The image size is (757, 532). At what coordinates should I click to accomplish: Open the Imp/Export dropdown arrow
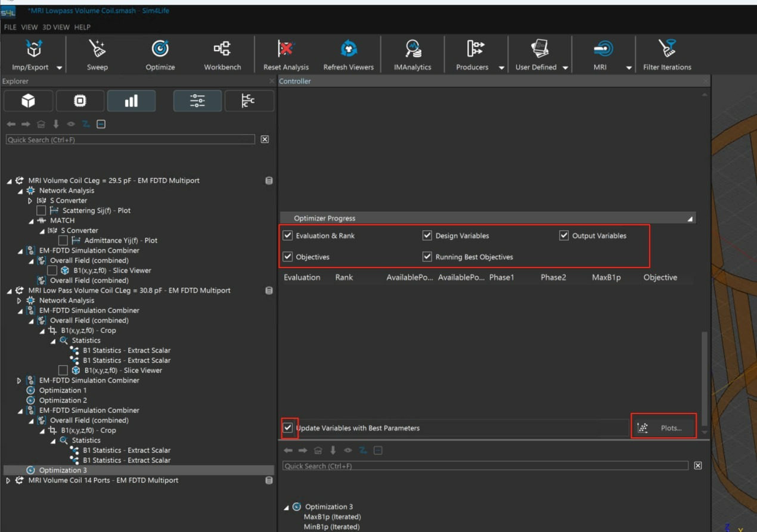(59, 68)
